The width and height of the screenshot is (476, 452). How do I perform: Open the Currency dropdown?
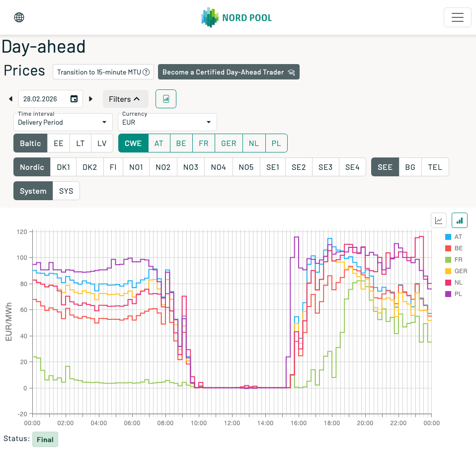[167, 122]
